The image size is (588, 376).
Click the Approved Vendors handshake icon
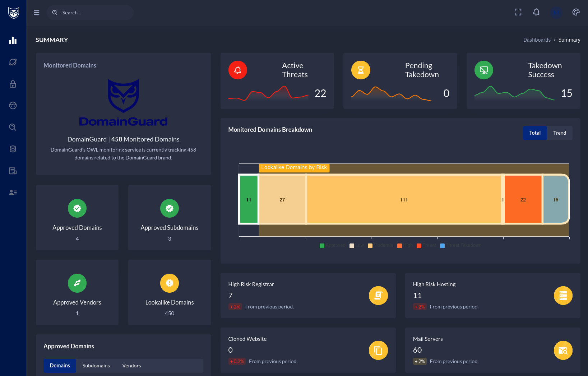click(77, 283)
